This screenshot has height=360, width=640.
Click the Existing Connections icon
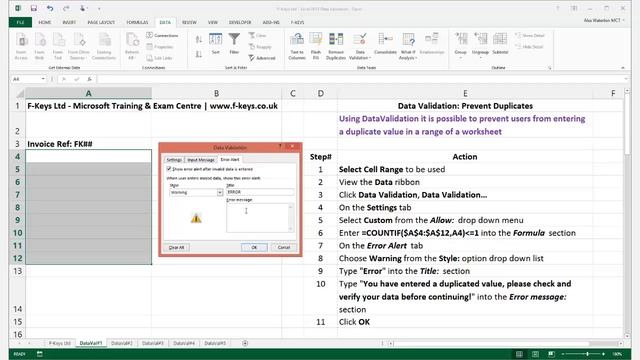coord(104,47)
